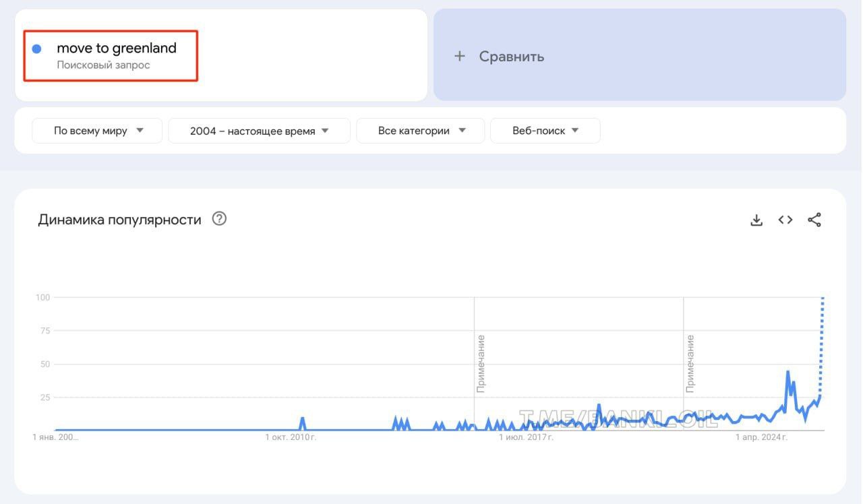Open the 2004 – настоящее время period dropdown
The image size is (863, 504).
pyautogui.click(x=259, y=131)
